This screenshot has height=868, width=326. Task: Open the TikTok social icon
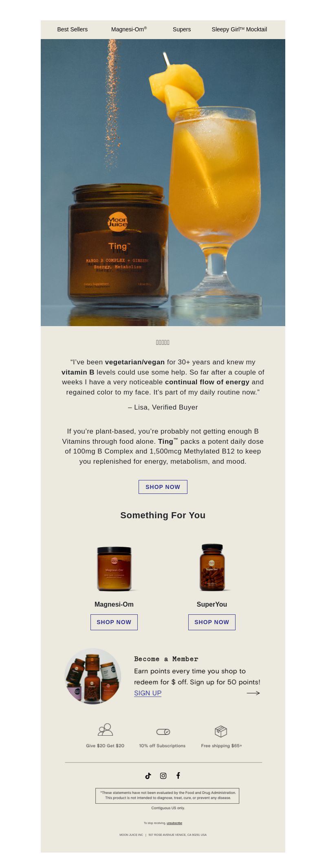(148, 776)
